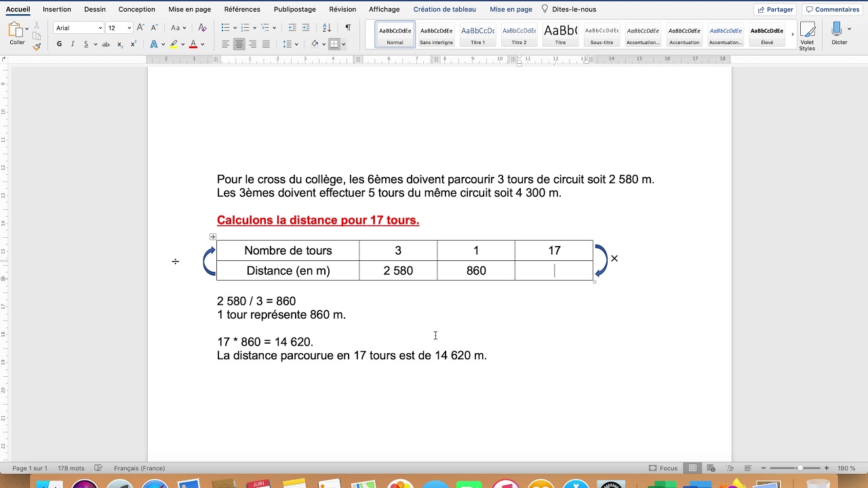868x488 pixels.
Task: Click the table move handle above the table
Action: 213,237
